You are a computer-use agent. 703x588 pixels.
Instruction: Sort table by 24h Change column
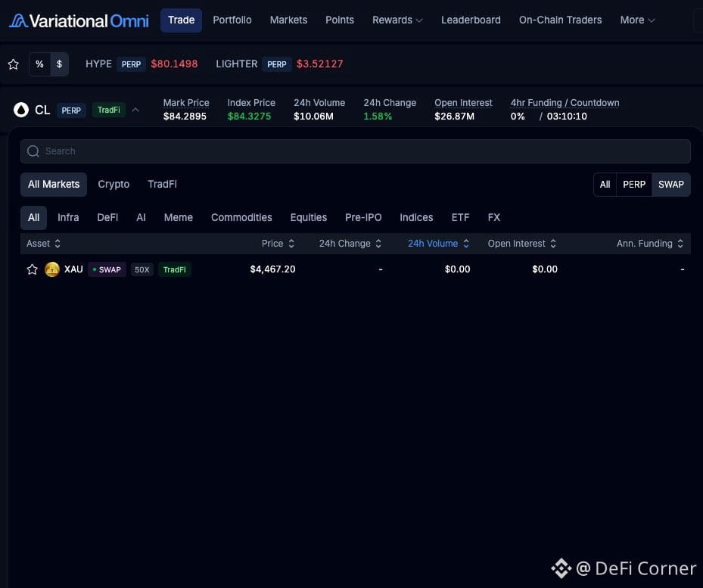pos(350,244)
